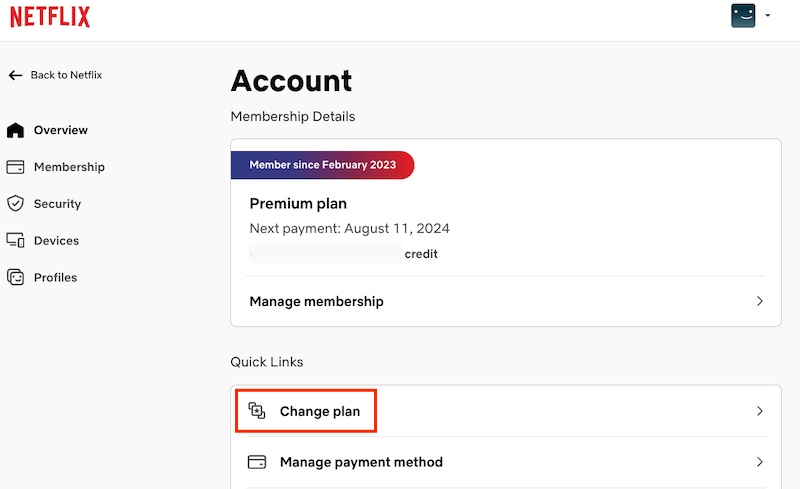Viewport: 800px width, 489px height.
Task: Click Next payment: August 11, 2024
Action: [x=349, y=228]
